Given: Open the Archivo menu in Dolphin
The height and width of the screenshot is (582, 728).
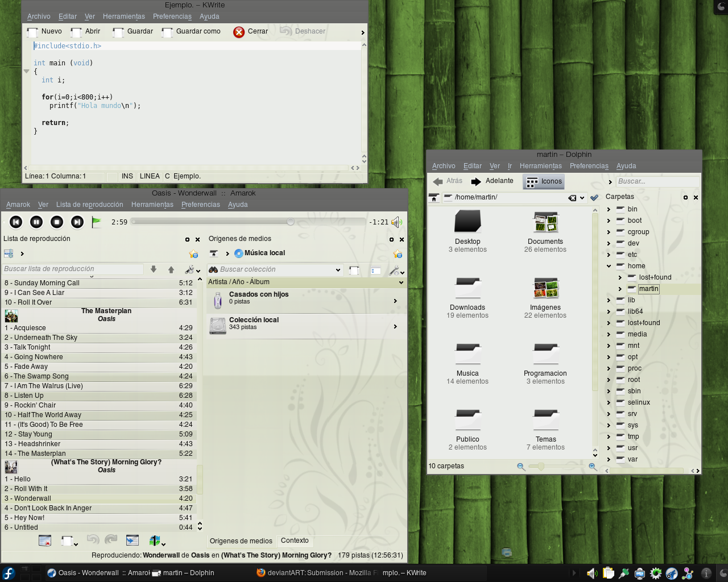Looking at the screenshot, I should point(444,166).
